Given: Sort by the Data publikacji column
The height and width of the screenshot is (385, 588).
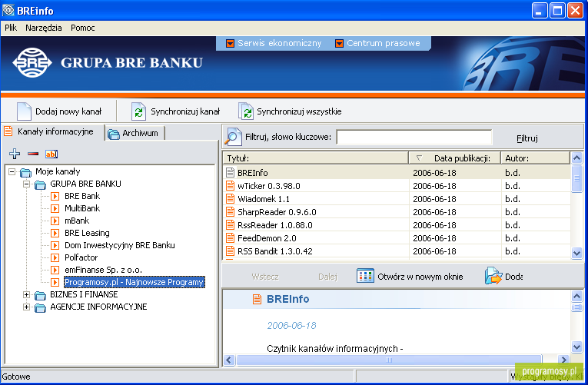Looking at the screenshot, I should 454,158.
